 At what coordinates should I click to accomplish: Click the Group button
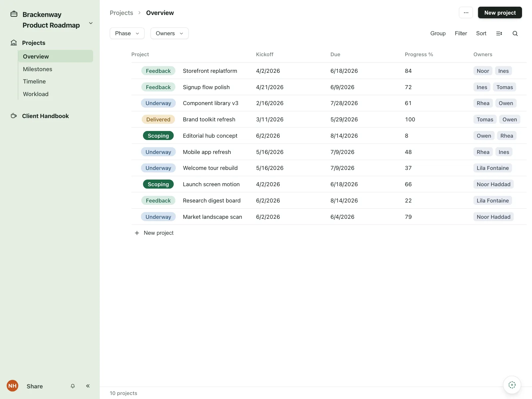tap(438, 33)
